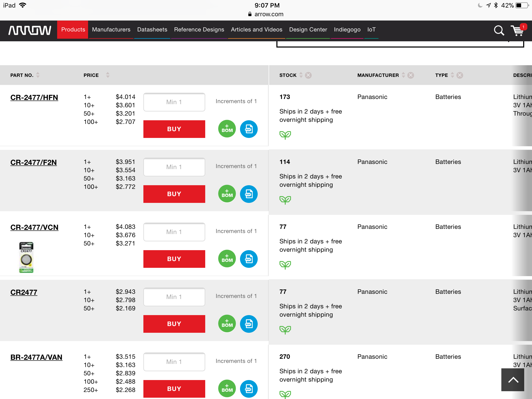Clear the Stock column filter
The image size is (532, 399).
308,75
